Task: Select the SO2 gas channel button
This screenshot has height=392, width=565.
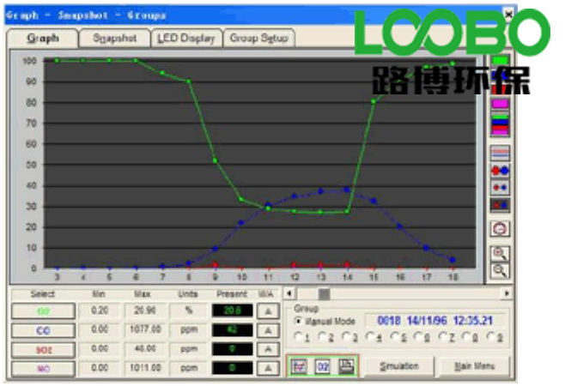Action: 42,349
